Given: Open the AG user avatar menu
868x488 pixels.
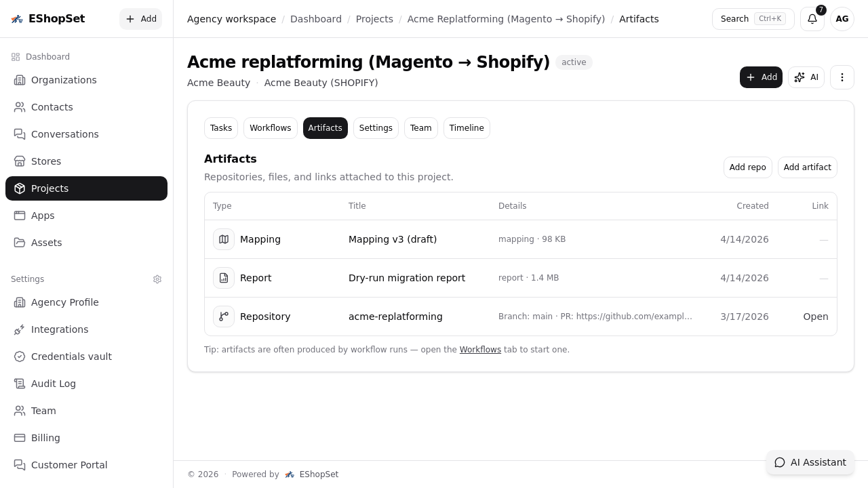Looking at the screenshot, I should point(842,19).
